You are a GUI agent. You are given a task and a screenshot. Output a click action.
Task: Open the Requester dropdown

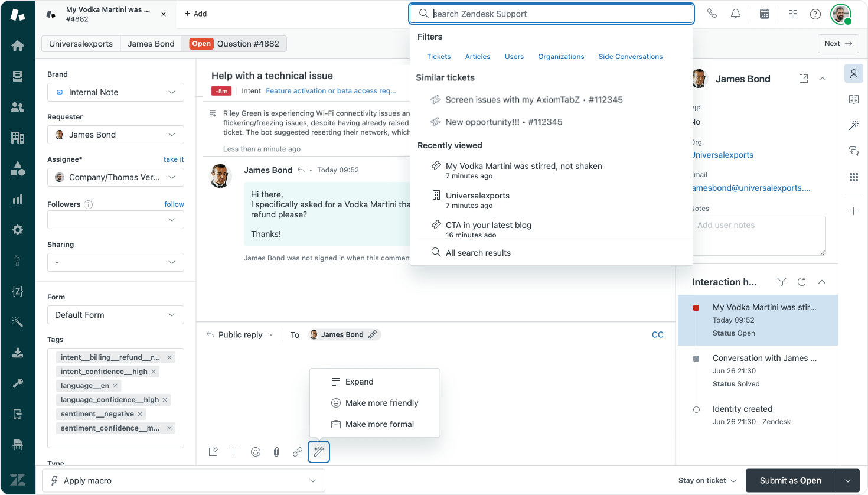116,135
